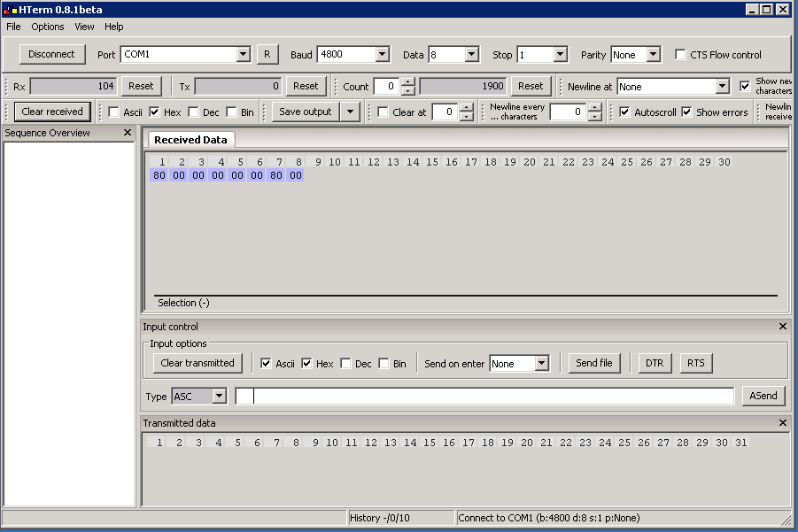Click the History -/0/10 status entry

coord(380,518)
